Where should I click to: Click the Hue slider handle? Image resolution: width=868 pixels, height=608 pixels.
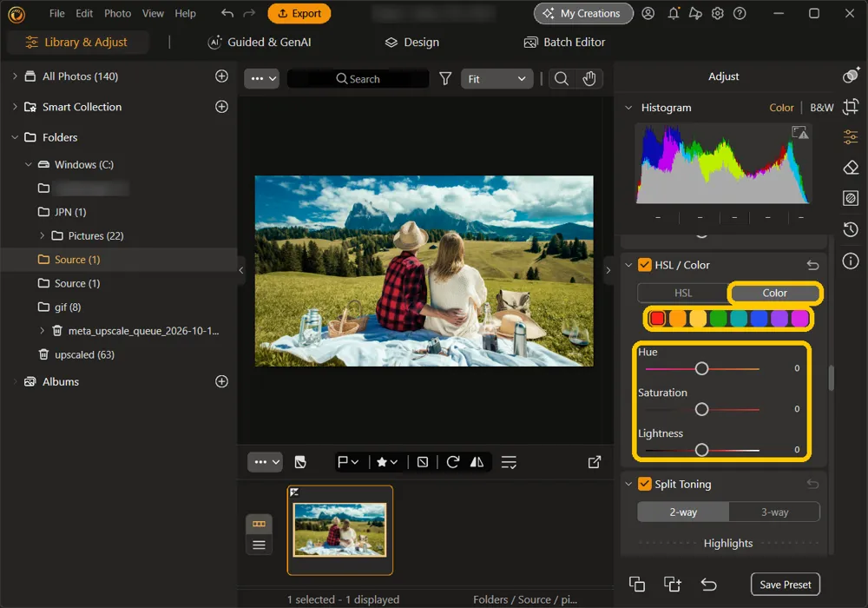tap(701, 368)
